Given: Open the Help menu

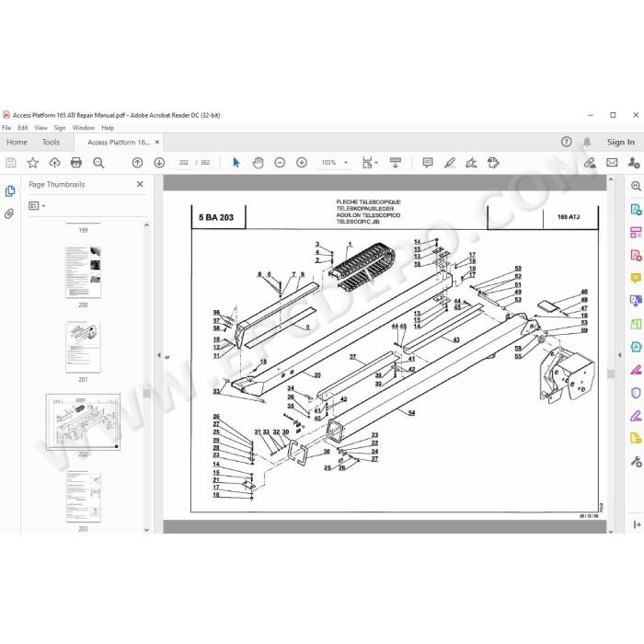Looking at the screenshot, I should coord(108,128).
